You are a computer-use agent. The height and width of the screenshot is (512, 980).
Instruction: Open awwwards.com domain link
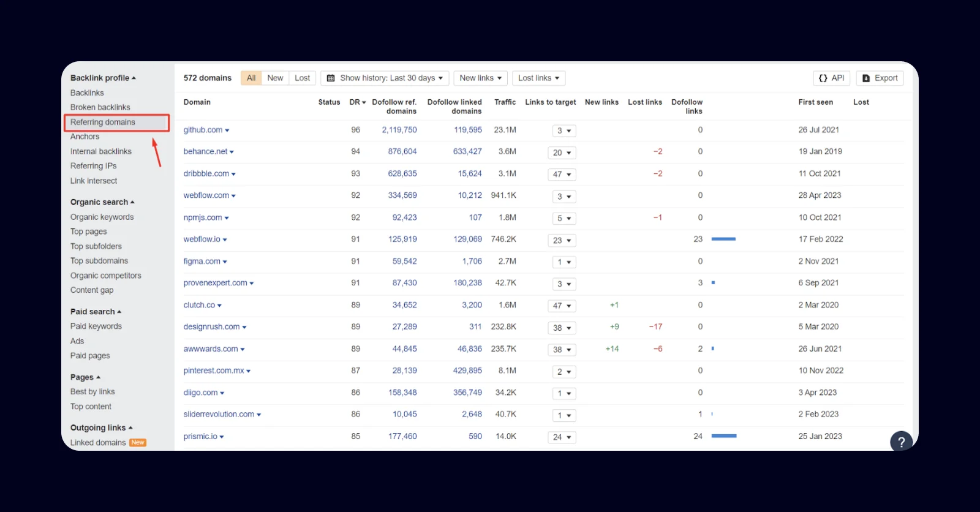click(211, 349)
